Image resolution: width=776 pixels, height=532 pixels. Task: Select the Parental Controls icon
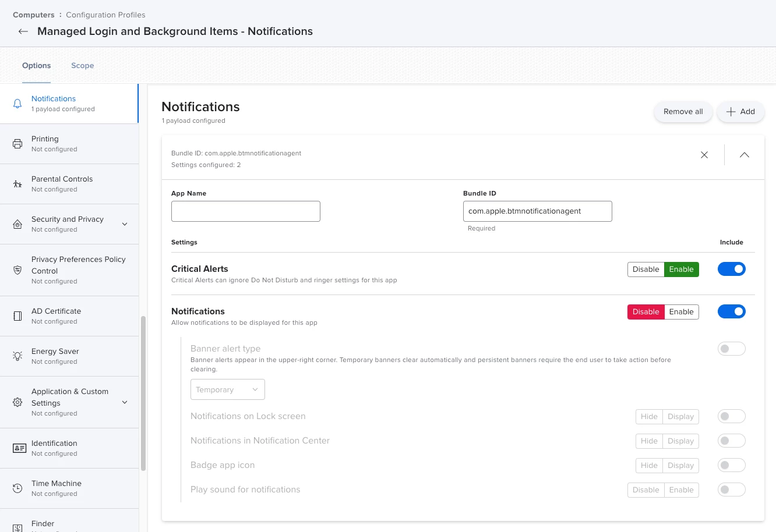(x=17, y=184)
